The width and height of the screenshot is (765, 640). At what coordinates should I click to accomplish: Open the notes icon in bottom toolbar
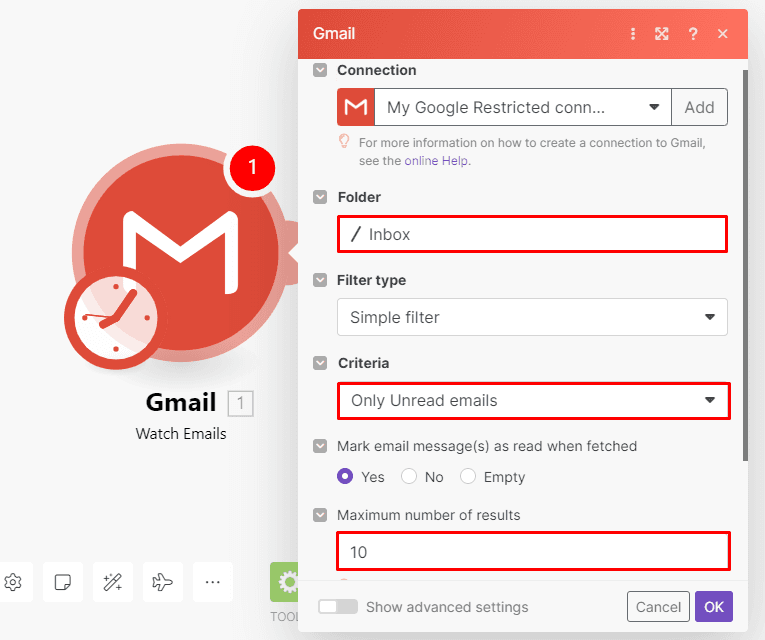click(x=62, y=582)
